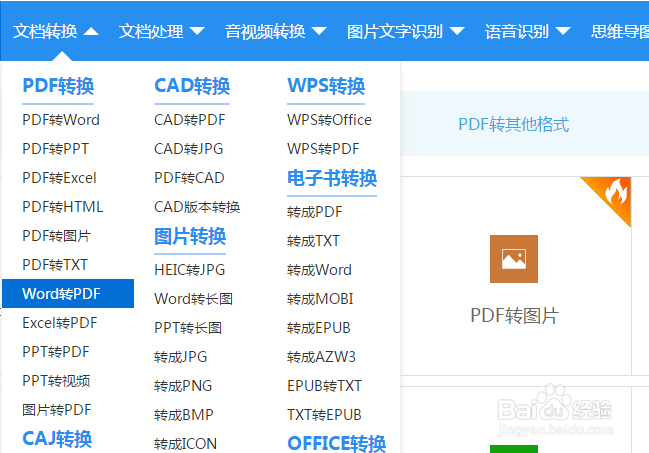Open TXT转EPUB converter
Viewport: 649px width, 453px height.
click(324, 415)
